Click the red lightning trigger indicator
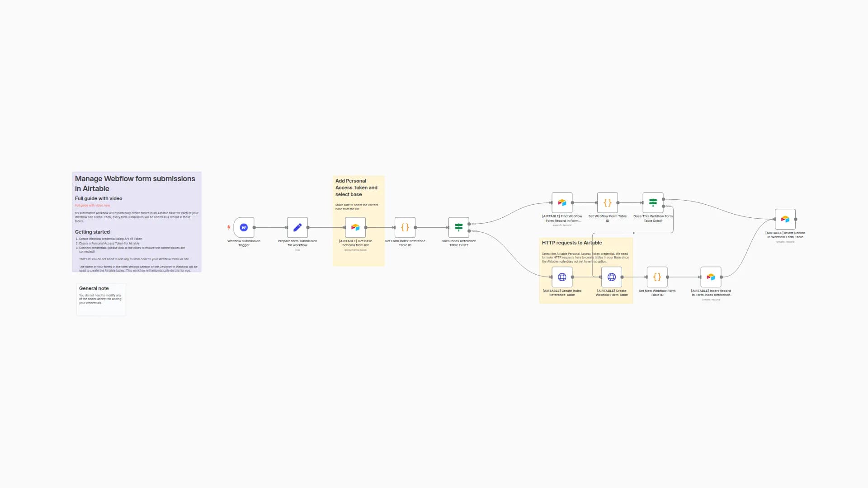 pyautogui.click(x=229, y=227)
